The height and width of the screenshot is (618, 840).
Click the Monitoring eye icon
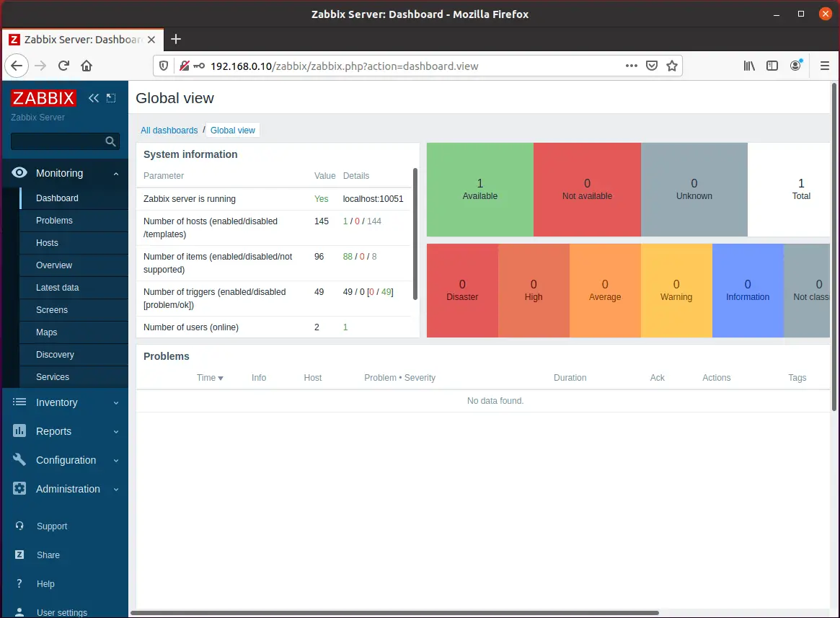tap(19, 172)
